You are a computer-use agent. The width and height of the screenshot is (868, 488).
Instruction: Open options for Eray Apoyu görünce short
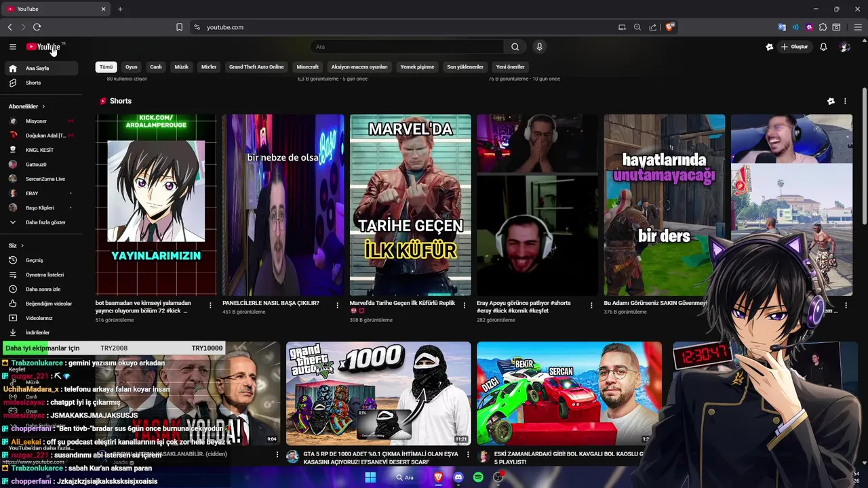[x=591, y=306]
